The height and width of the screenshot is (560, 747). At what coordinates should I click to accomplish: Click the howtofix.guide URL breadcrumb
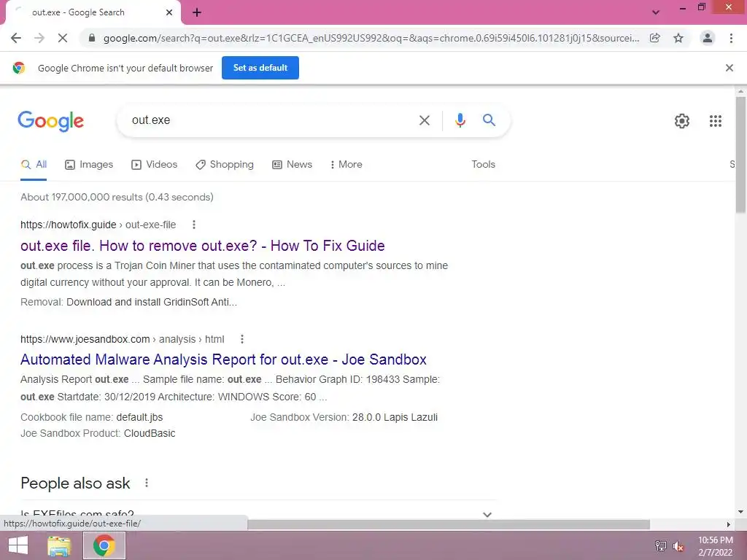click(x=98, y=225)
